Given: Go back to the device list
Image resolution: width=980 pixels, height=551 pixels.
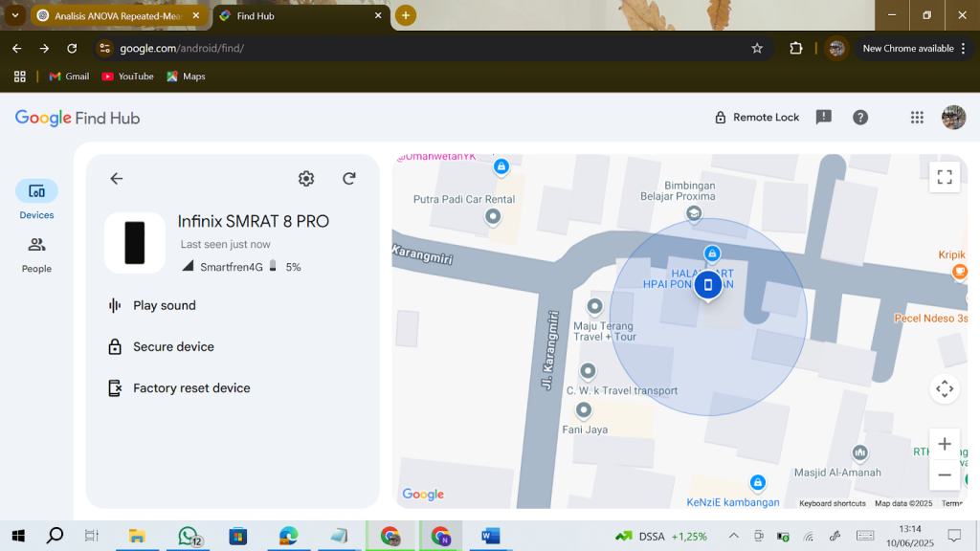Looking at the screenshot, I should pos(117,179).
